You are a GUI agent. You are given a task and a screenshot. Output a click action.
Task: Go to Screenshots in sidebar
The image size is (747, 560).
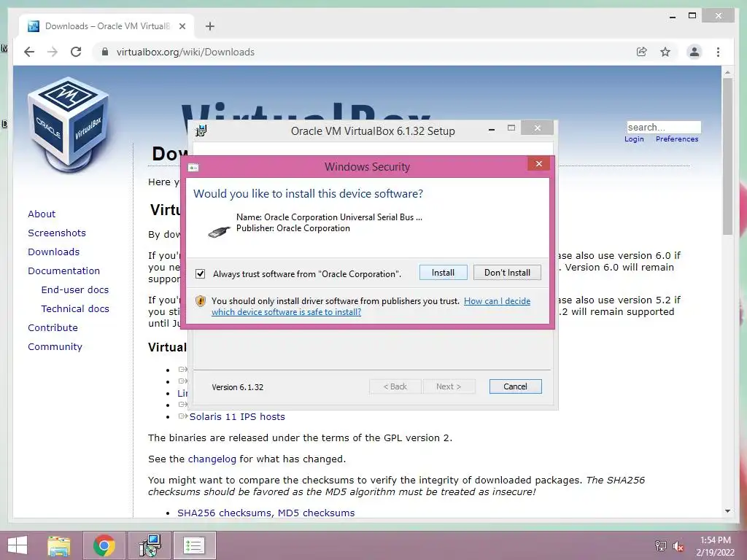[x=57, y=233]
